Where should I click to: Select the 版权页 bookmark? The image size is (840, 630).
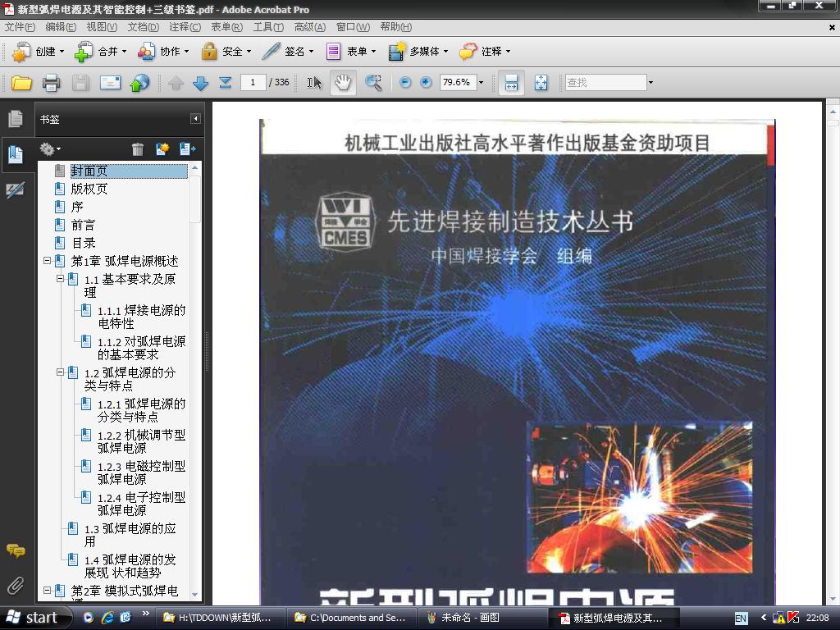pyautogui.click(x=89, y=189)
